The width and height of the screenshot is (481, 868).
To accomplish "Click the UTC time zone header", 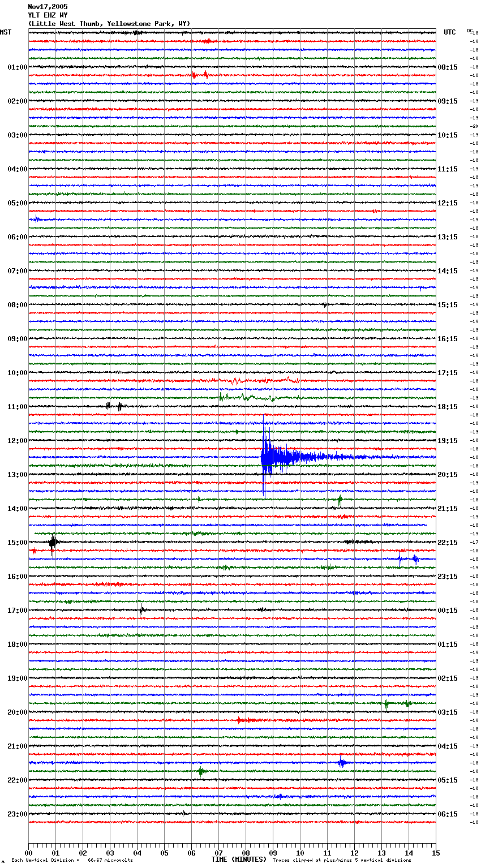I will (449, 32).
